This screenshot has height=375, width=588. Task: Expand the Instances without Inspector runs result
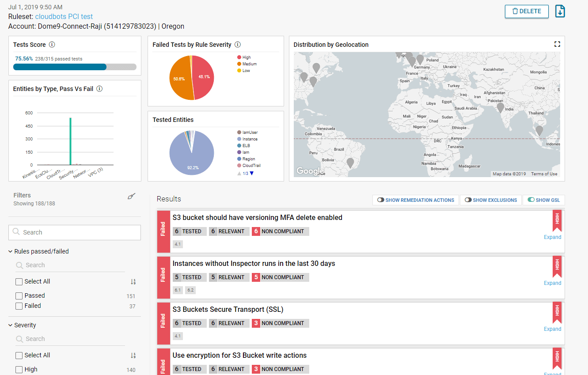point(552,283)
